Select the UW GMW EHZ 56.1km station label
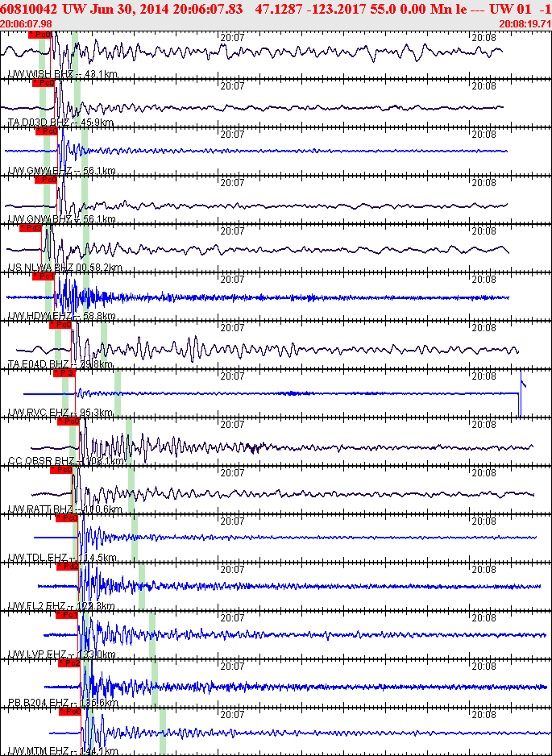 click(x=62, y=171)
